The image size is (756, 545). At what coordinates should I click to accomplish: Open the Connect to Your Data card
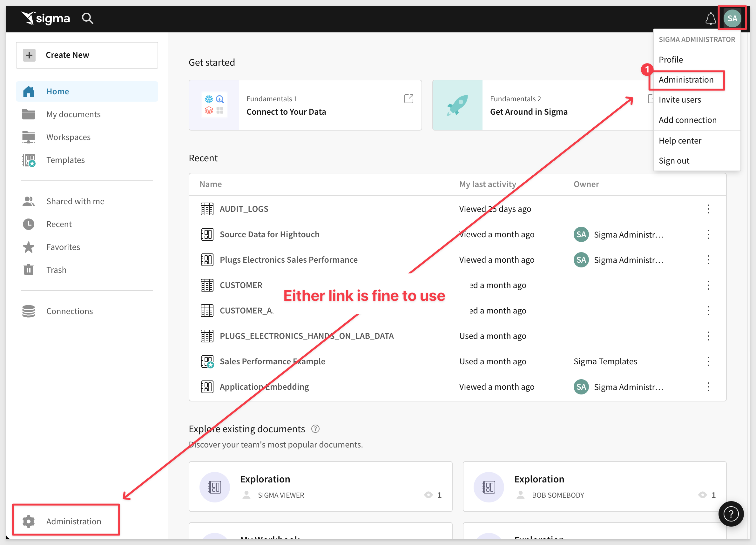(x=305, y=105)
